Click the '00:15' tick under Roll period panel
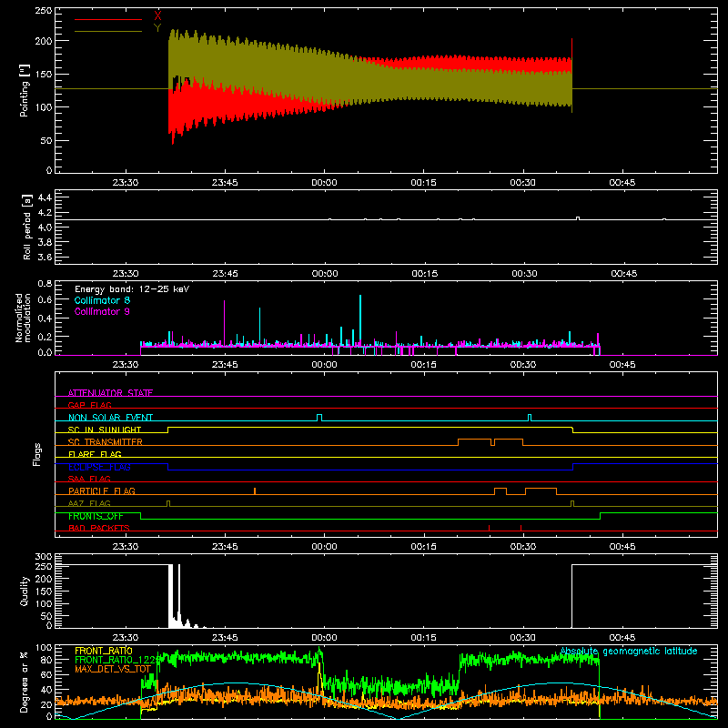Screen dimensions: 728x728 coord(424,274)
